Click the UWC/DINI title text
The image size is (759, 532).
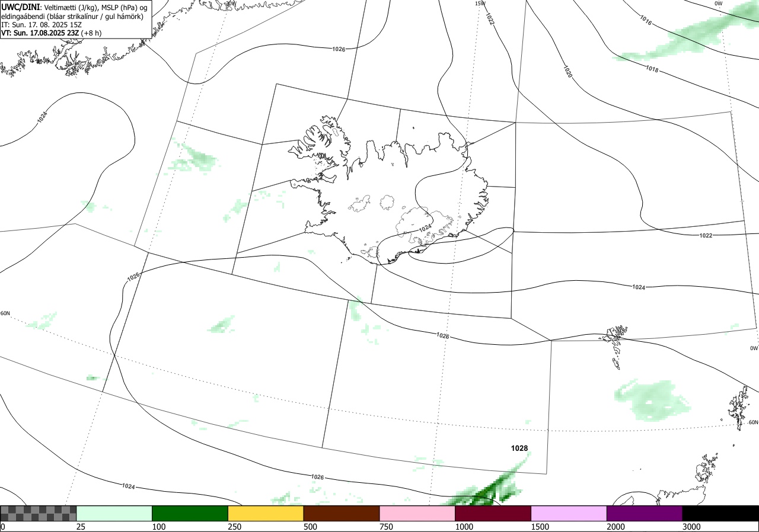[x=21, y=7]
